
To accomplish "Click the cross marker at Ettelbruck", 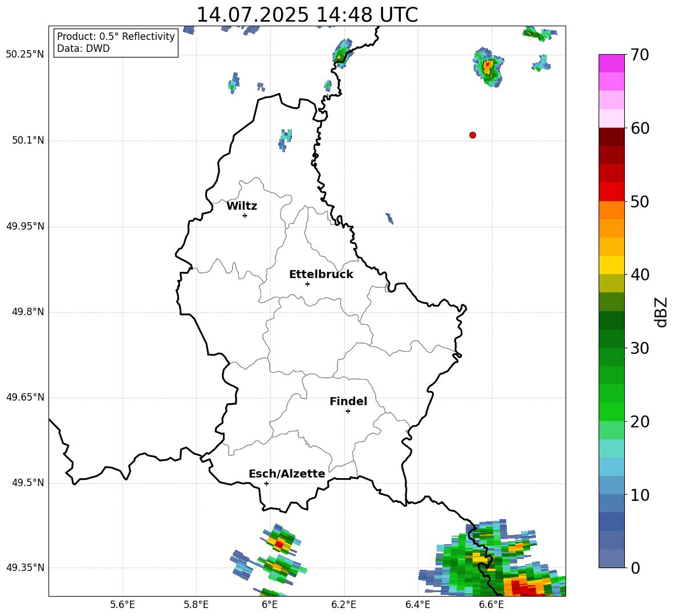I will point(307,284).
